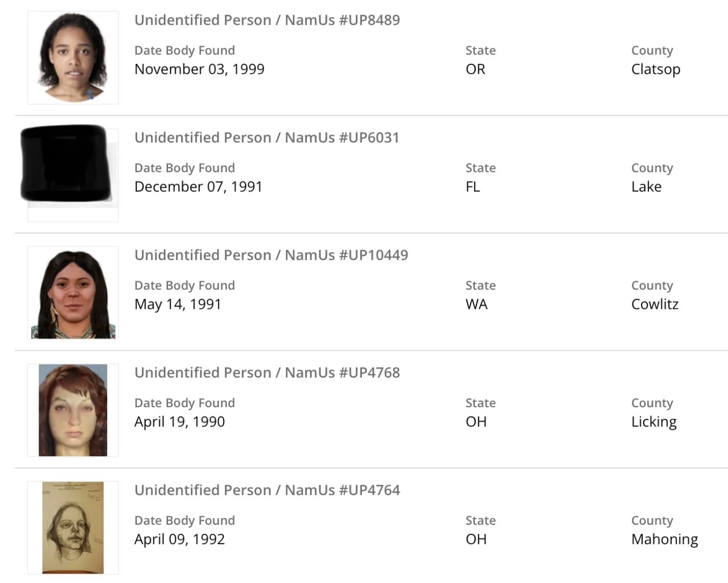Click the NamUs #UP4768 case heading
Screen dimensions: 728x583
click(x=267, y=373)
